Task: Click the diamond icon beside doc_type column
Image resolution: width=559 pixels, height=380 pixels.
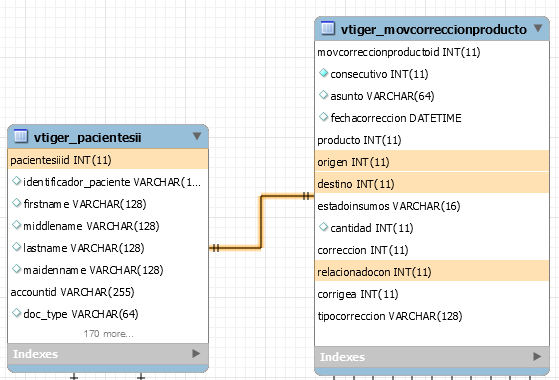Action: (16, 313)
